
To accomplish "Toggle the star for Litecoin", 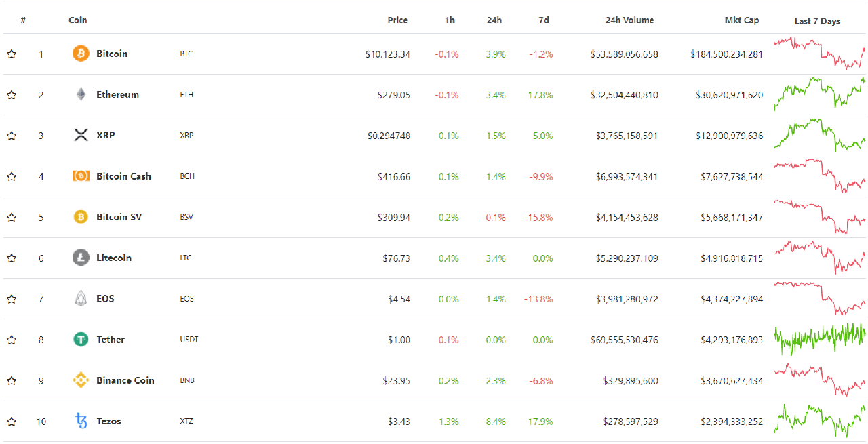I will coord(12,258).
